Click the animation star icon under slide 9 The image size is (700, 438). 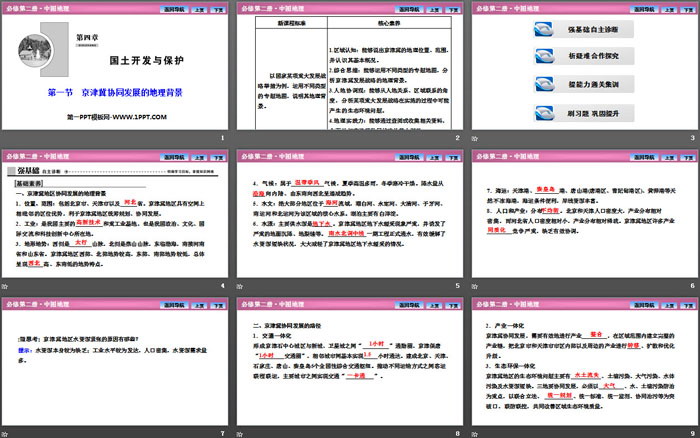(475, 434)
